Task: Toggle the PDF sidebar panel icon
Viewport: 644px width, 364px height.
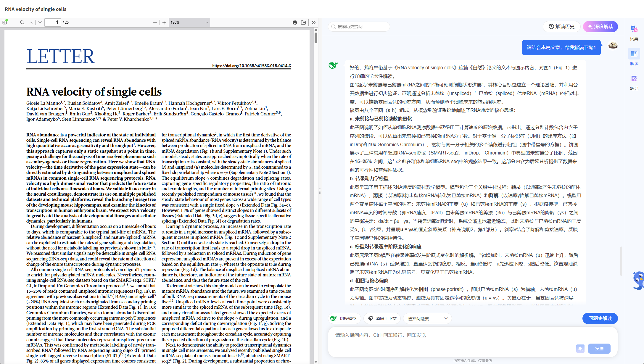Action: point(4,22)
